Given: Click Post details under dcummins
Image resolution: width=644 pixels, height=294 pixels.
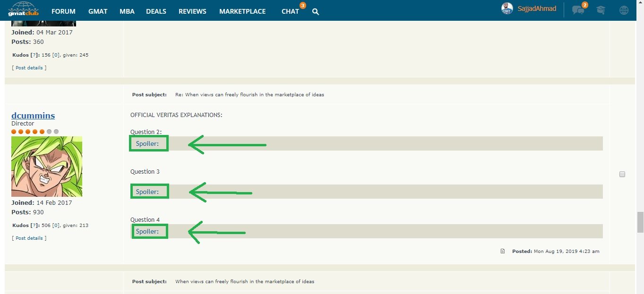Looking at the screenshot, I should click(x=29, y=238).
